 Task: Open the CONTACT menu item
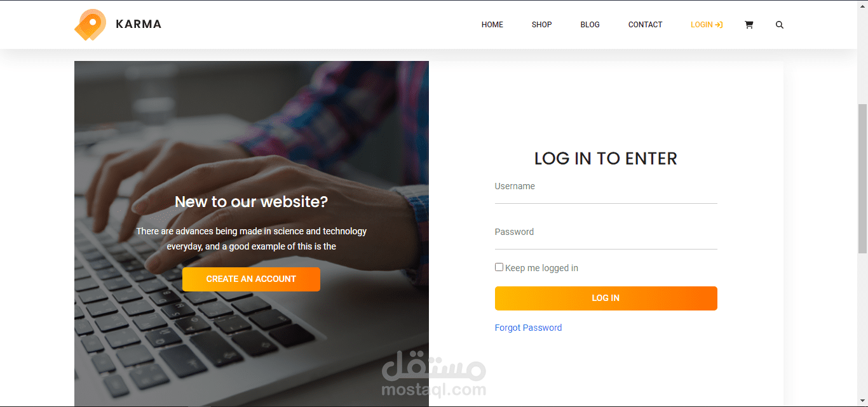coord(646,25)
